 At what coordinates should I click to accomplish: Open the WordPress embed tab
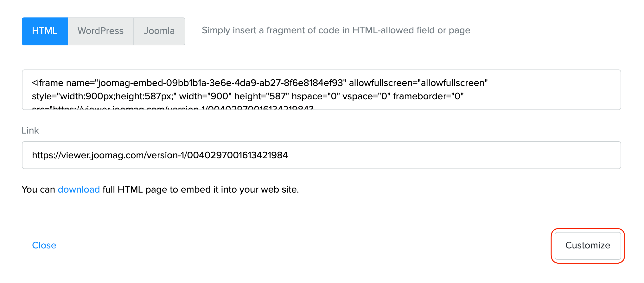[100, 31]
